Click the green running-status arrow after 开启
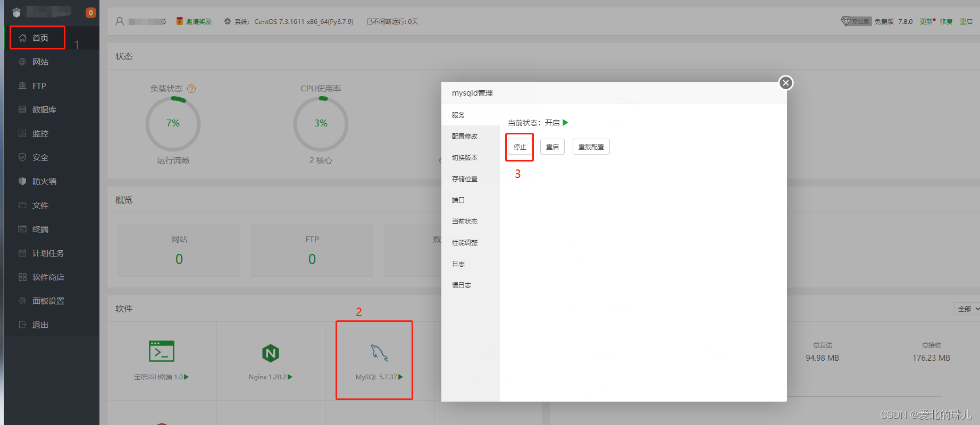This screenshot has width=980, height=425. (566, 123)
